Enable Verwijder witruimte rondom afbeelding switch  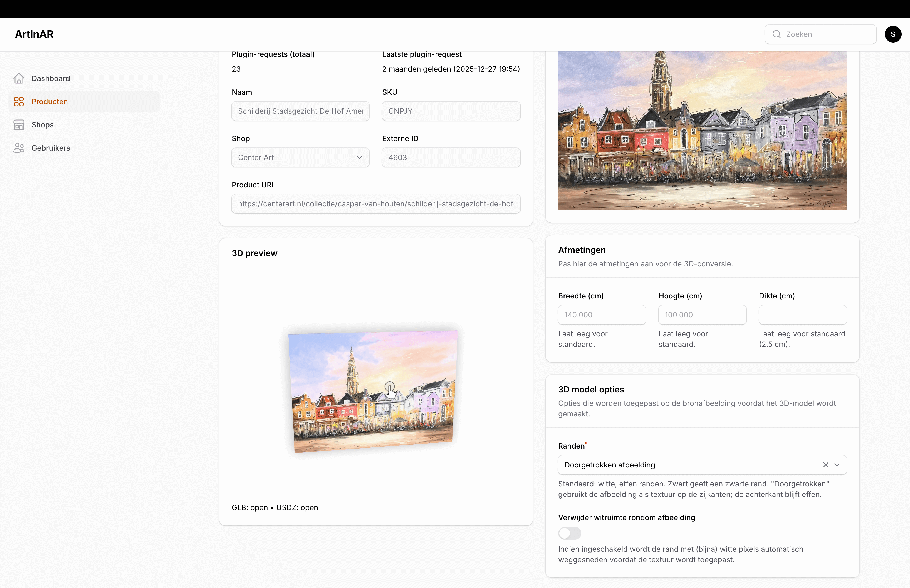pyautogui.click(x=569, y=533)
